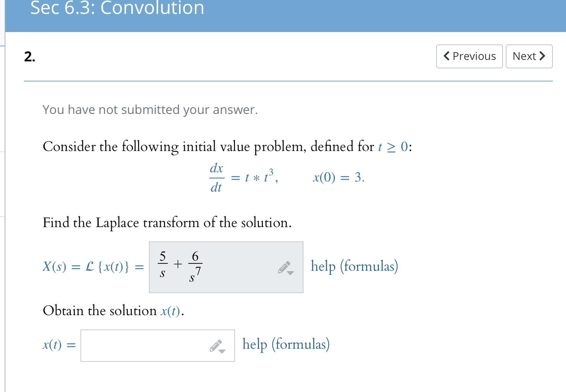Select problem number 2 heading
This screenshot has height=392, width=566.
pyautogui.click(x=29, y=57)
